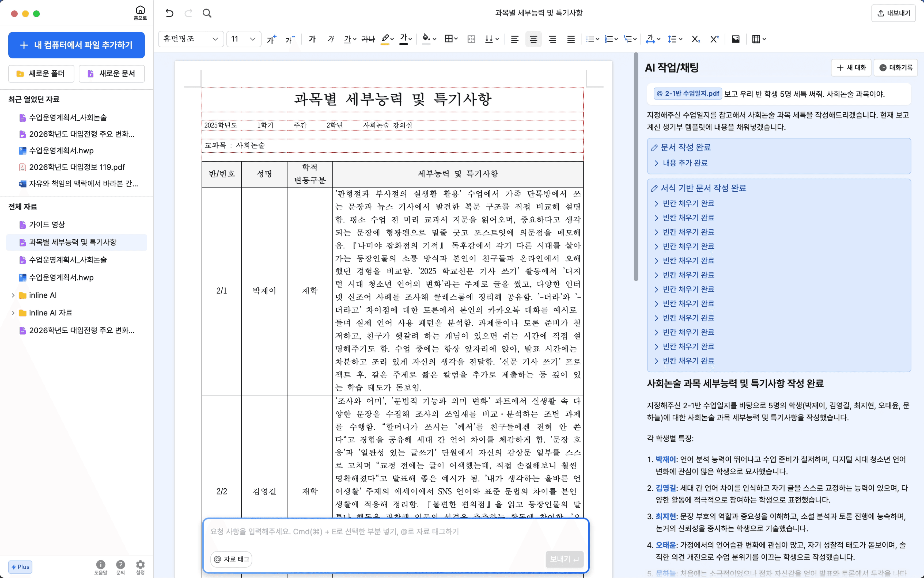Expand the inline AI 자료 folder
The height and width of the screenshot is (578, 924).
coord(13,313)
